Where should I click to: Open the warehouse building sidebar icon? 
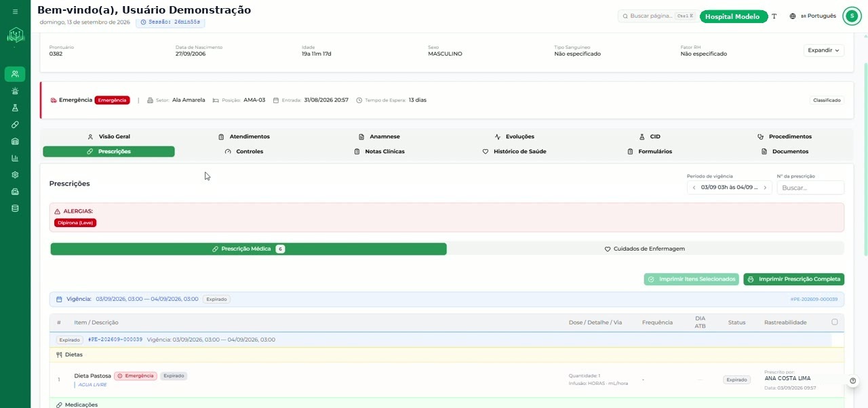pos(15,142)
